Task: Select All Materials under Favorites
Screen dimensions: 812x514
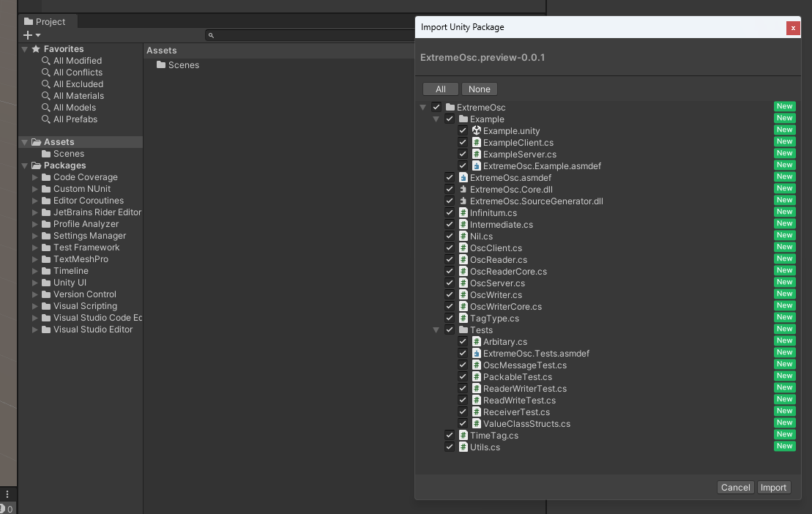Action: (78, 96)
